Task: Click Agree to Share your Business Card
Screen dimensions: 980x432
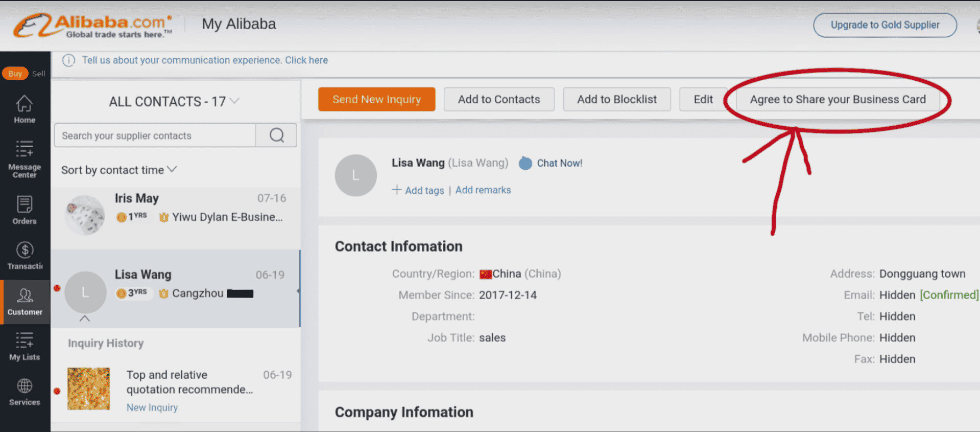Action: 837,99
